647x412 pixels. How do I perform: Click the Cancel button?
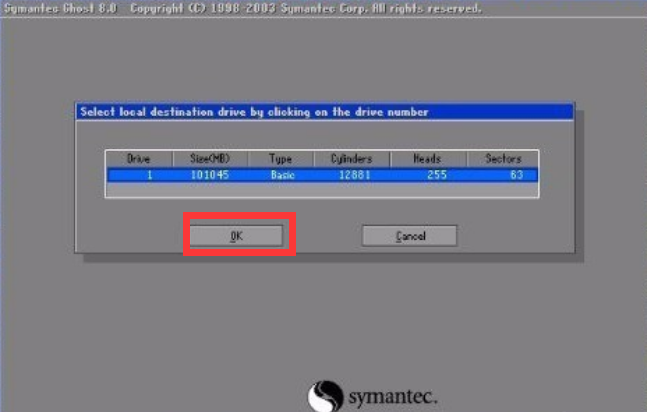[409, 236]
